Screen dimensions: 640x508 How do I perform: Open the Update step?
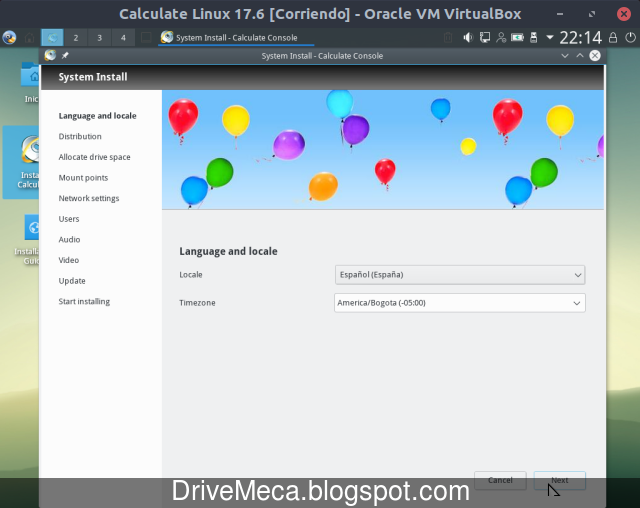pos(72,281)
